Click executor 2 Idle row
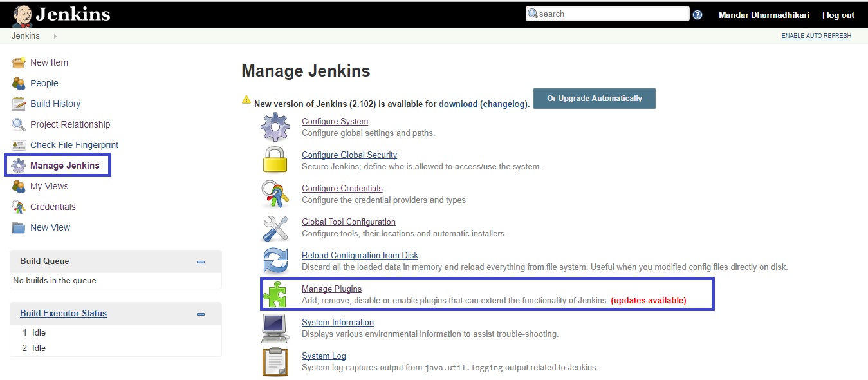This screenshot has width=868, height=380. pos(116,348)
